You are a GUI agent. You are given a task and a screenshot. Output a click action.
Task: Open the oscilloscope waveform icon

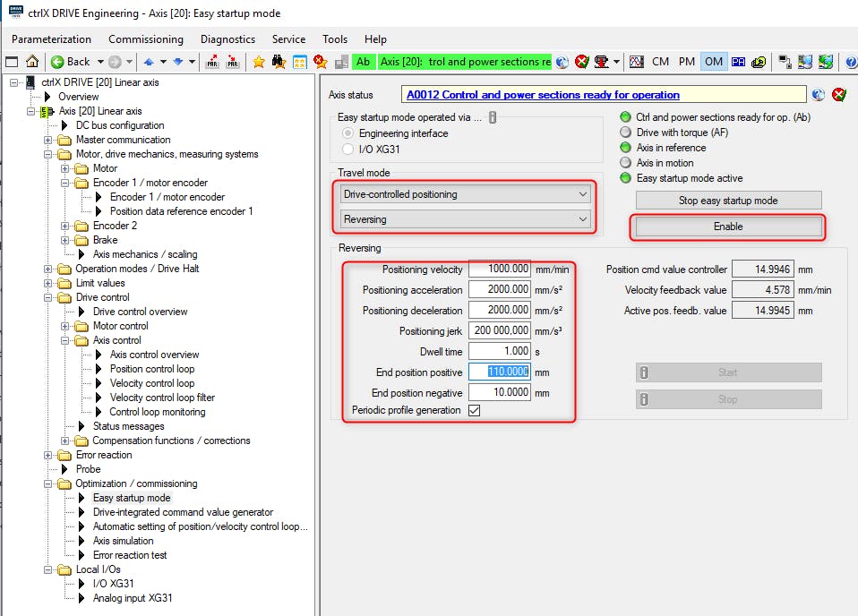click(637, 62)
